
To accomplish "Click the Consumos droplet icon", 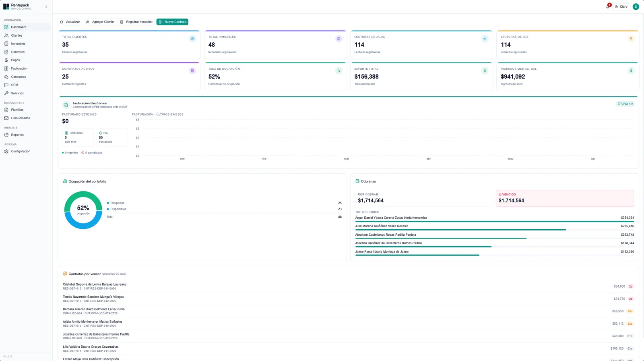I will (6, 77).
